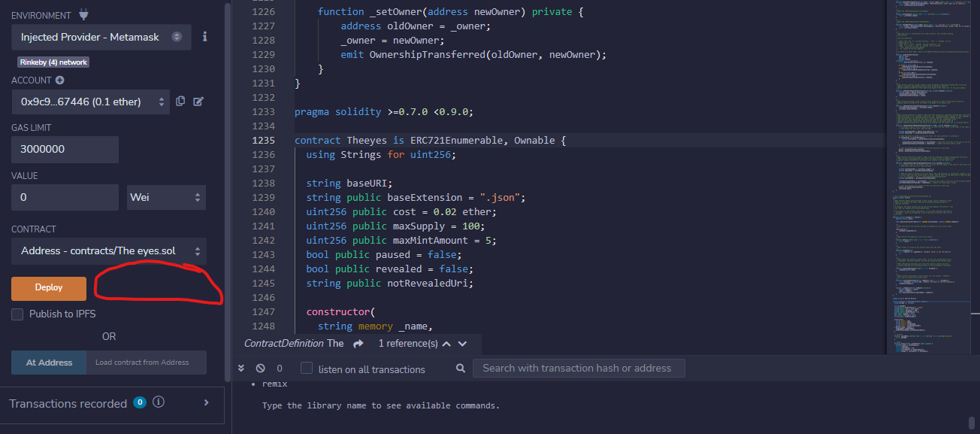Screen dimensions: 980x434
Task: Click line number 1226 in gutter
Action: 262,11
